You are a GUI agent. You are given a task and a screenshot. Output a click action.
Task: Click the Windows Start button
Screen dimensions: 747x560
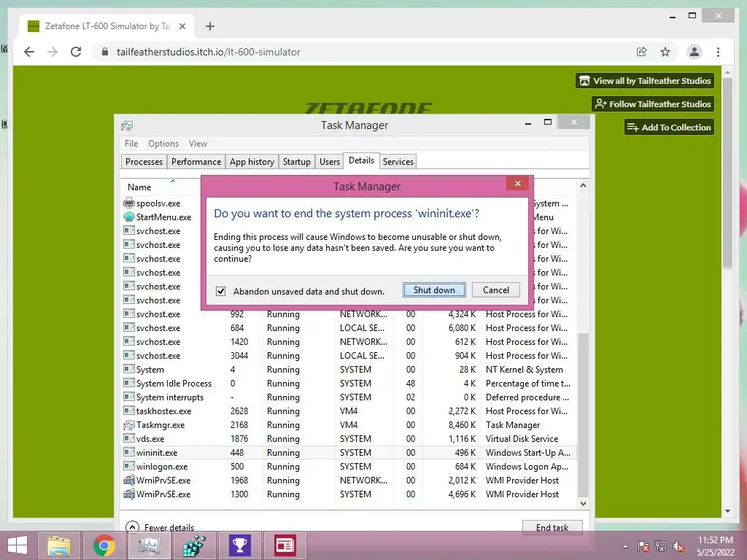(x=18, y=545)
